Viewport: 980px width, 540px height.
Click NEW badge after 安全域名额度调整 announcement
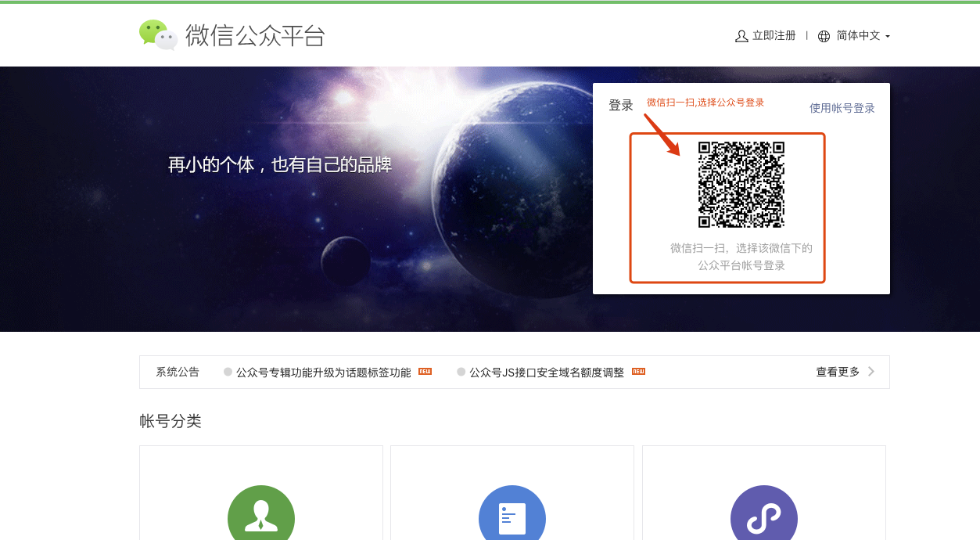(x=638, y=371)
